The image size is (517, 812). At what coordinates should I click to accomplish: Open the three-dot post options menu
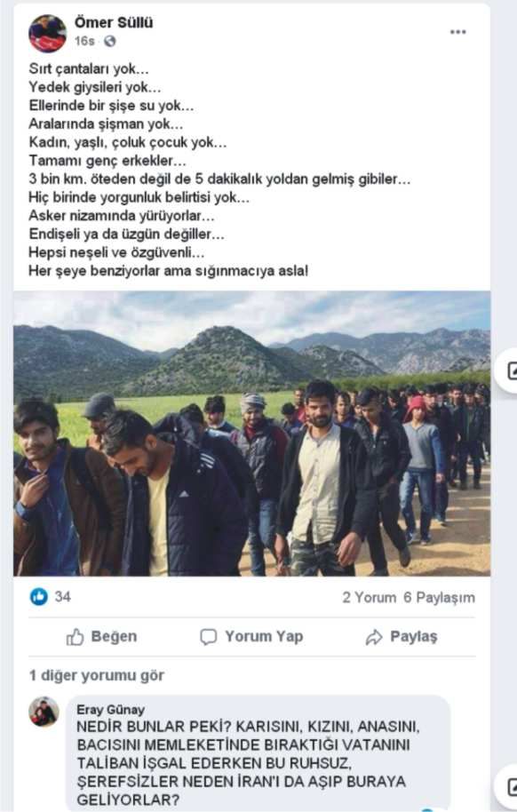(x=457, y=32)
